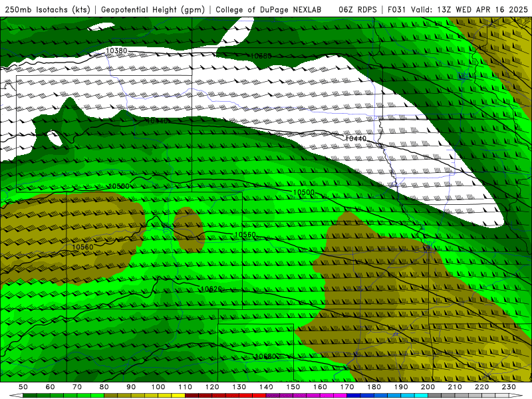
Task: Click the 210 value on the color scale
Action: point(455,387)
